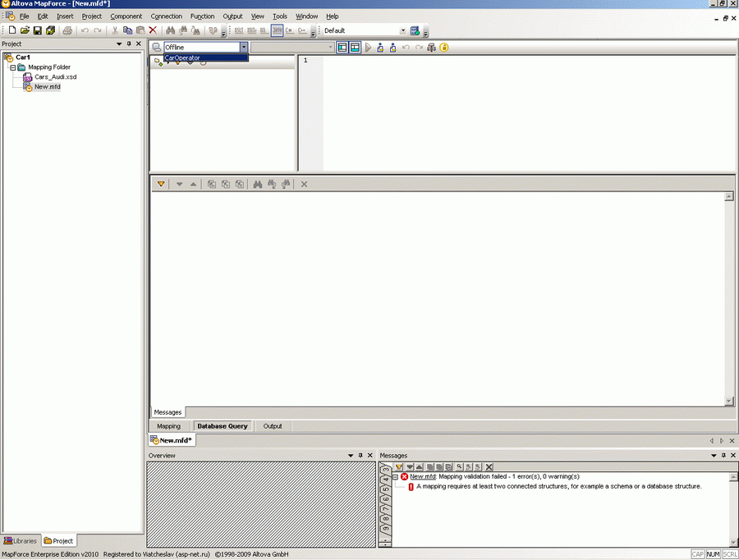Toggle filter in bottom Messages panel
The height and width of the screenshot is (560, 739).
399,467
